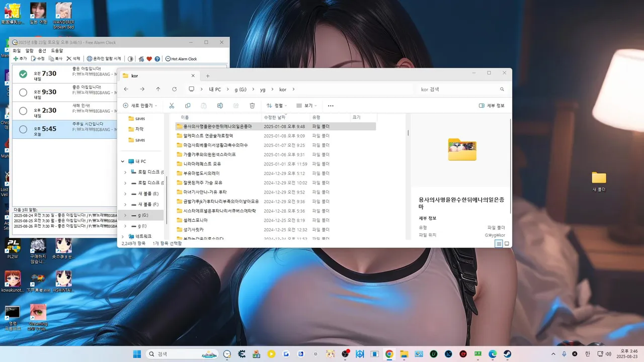Viewport: 644px width, 362px height.
Task: Open Microsoft Edge from the taskbar
Action: (493, 354)
